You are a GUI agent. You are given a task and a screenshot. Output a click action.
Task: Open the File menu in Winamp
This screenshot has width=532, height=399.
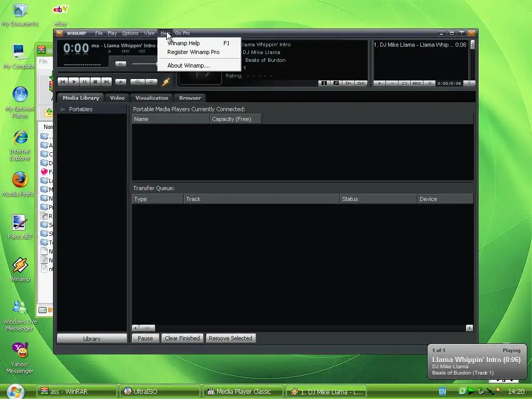[x=99, y=33]
